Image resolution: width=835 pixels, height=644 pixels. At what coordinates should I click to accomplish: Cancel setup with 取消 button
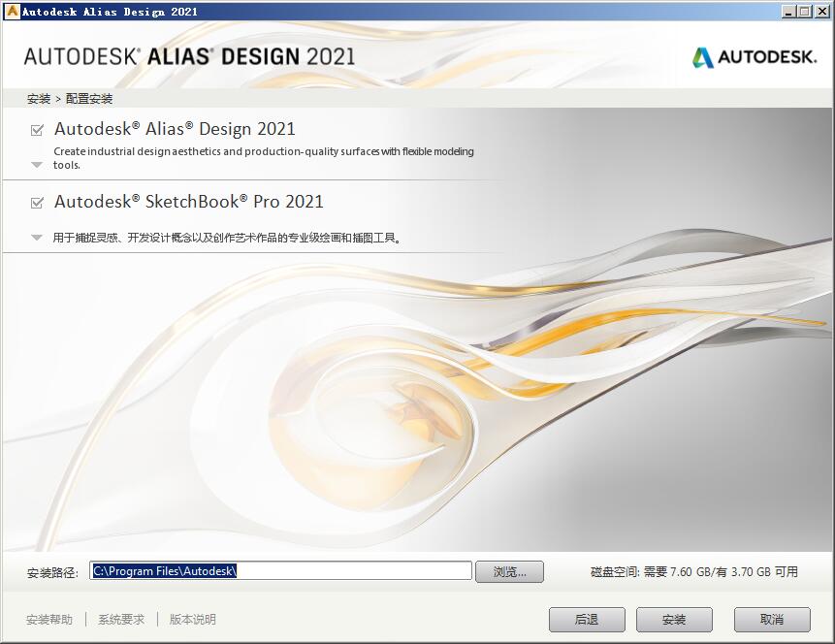[772, 619]
